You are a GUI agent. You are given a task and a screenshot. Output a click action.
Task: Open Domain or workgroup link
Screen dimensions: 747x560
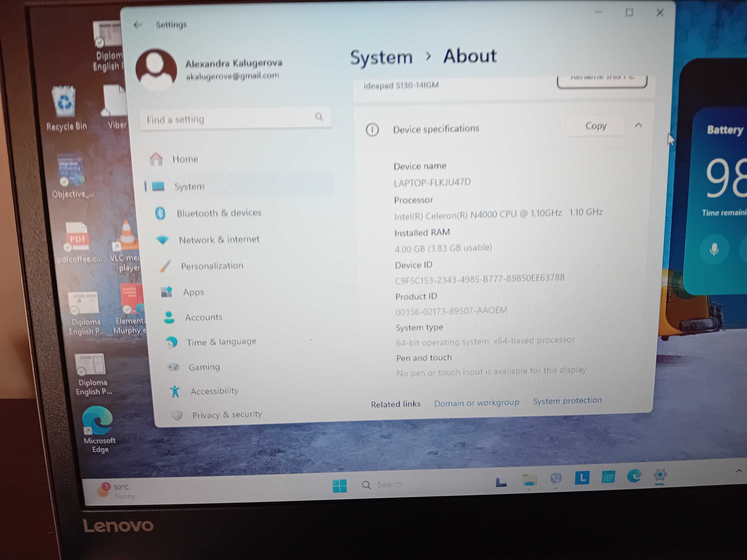(x=477, y=403)
